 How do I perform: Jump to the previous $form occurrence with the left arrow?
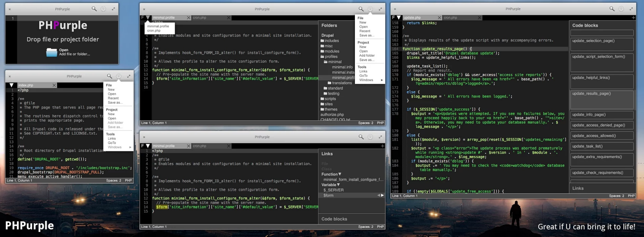pos(379,195)
